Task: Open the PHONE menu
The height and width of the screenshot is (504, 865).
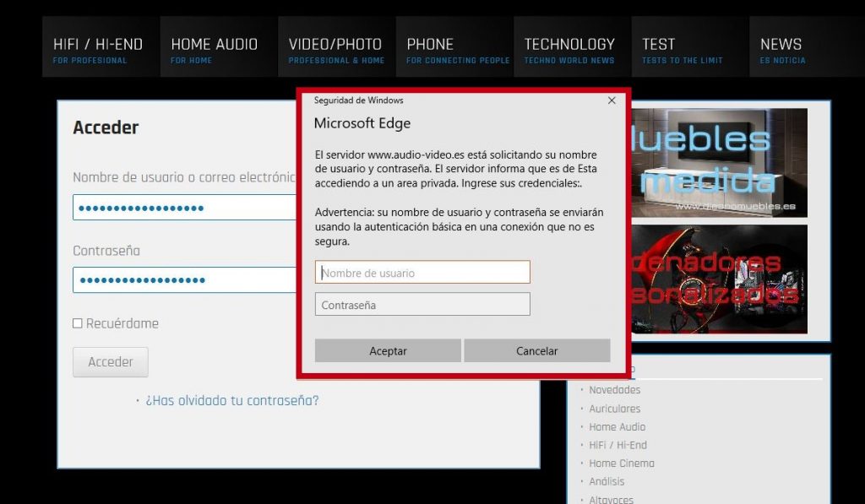Action: click(x=454, y=47)
